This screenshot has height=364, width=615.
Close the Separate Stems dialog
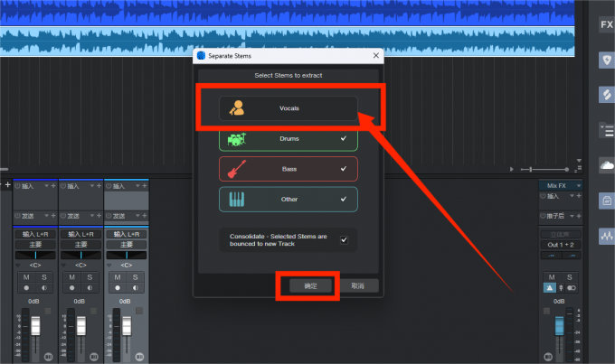pos(375,56)
